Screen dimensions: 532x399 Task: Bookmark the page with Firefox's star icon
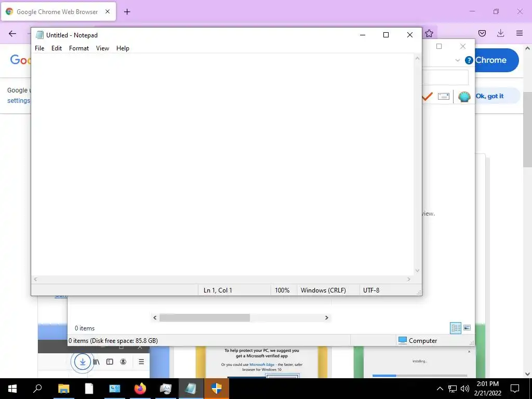coord(429,33)
